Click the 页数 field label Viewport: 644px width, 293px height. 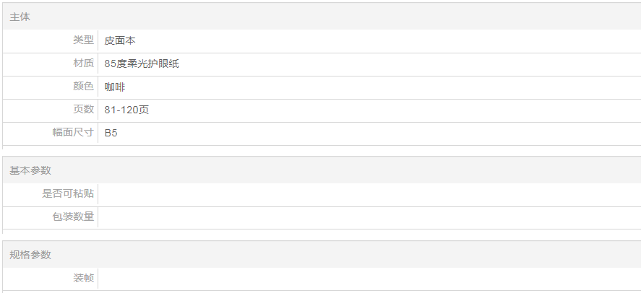(84, 110)
